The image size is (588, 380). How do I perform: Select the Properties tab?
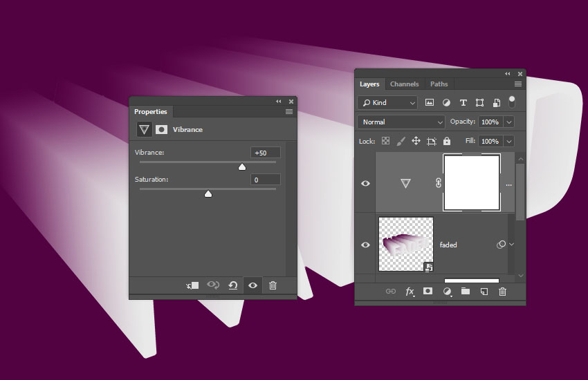click(151, 111)
